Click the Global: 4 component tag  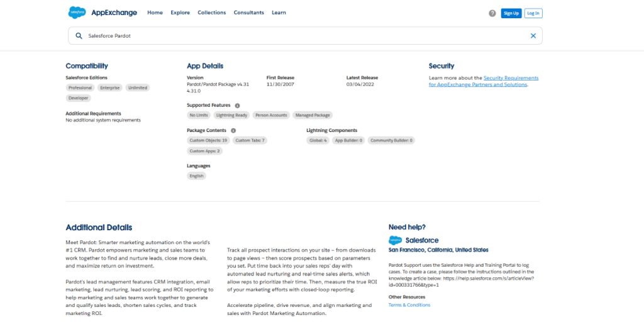tap(318, 140)
